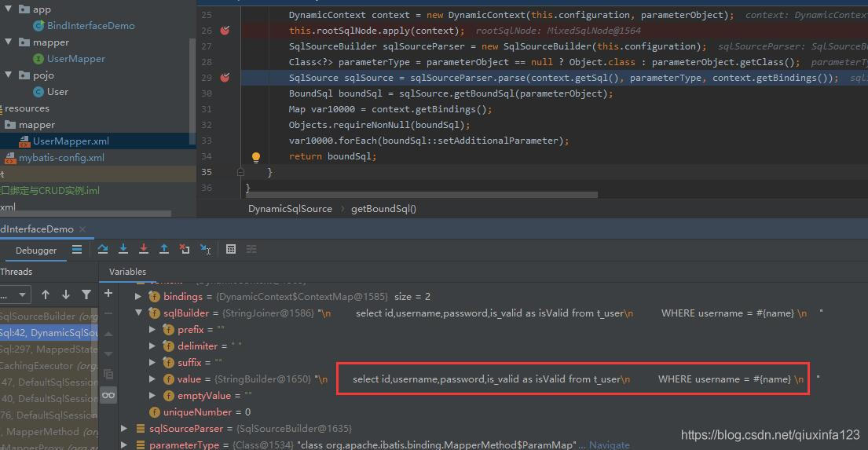Open Evaluate Expression calculator icon
The height and width of the screenshot is (450, 868).
click(x=231, y=249)
